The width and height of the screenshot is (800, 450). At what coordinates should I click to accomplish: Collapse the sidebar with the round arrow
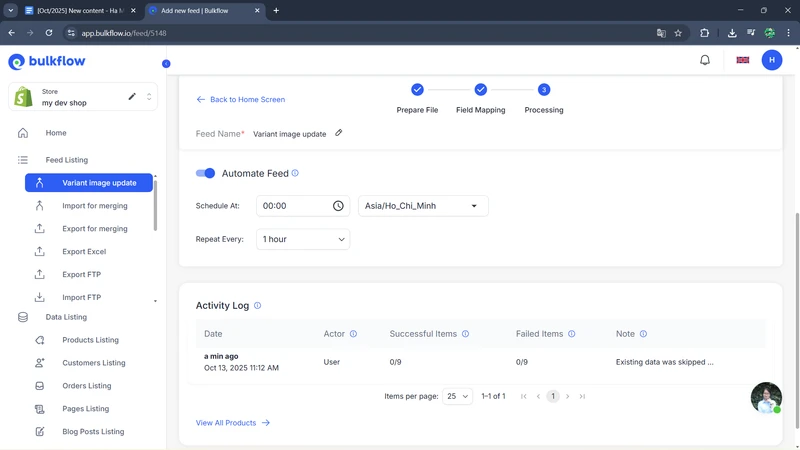166,64
